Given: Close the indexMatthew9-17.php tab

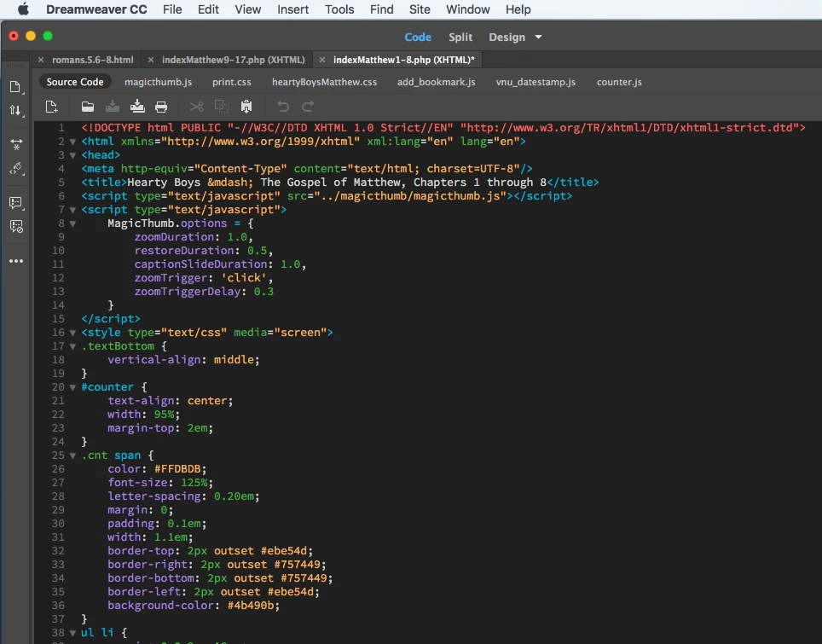Looking at the screenshot, I should [x=150, y=60].
